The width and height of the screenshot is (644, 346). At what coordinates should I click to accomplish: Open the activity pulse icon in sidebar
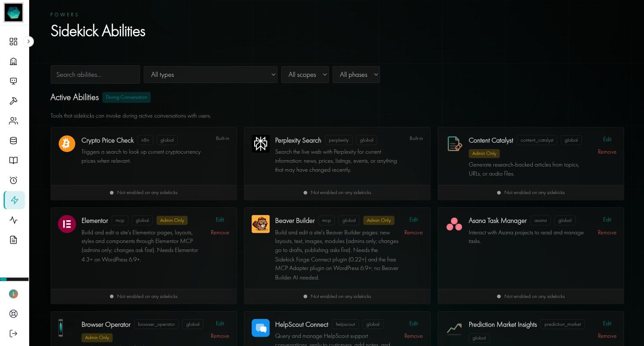pyautogui.click(x=13, y=220)
